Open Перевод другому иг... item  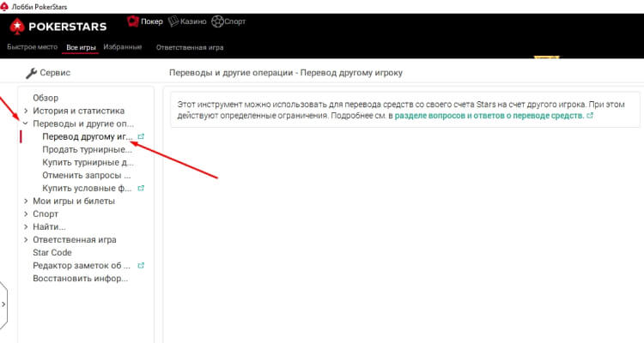click(x=88, y=136)
